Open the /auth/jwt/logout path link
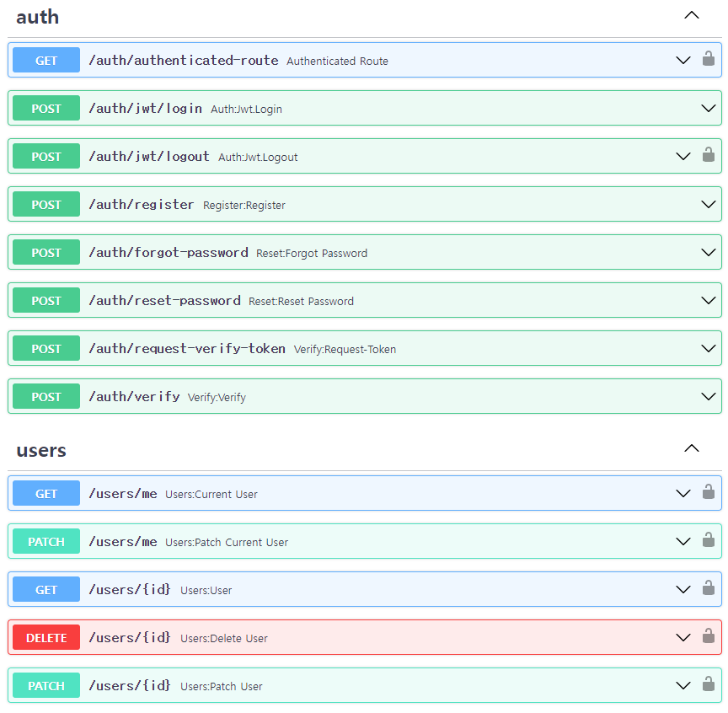This screenshot has width=728, height=713. coord(149,157)
